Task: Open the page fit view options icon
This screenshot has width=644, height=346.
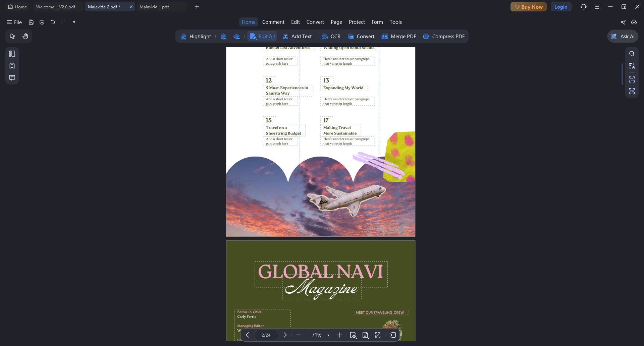Action: pyautogui.click(x=353, y=335)
